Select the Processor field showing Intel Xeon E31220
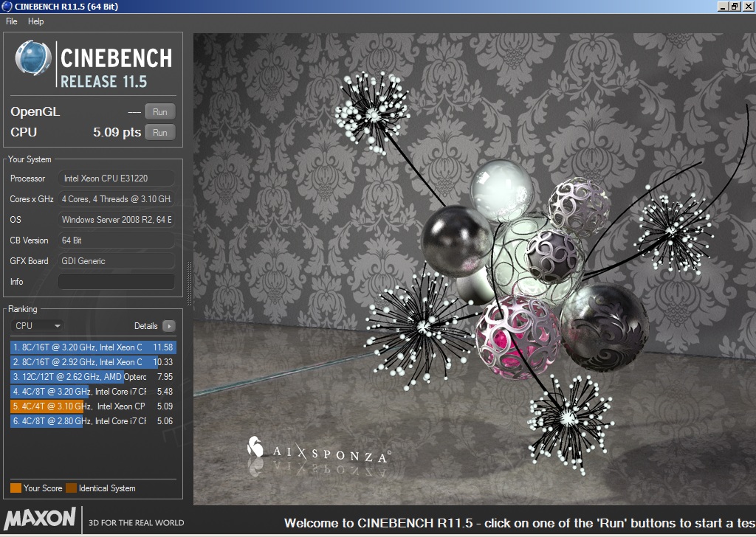Screen dimensions: 756x537 116,179
